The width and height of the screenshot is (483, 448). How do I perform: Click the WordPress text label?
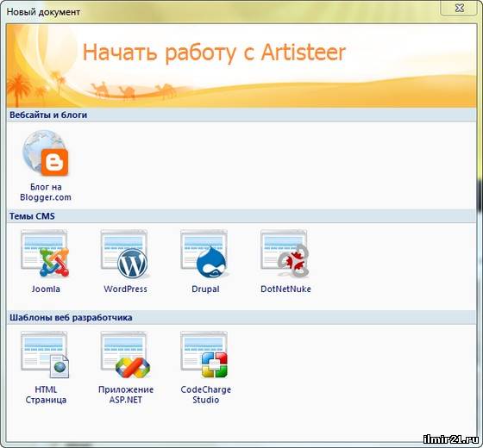tap(125, 289)
